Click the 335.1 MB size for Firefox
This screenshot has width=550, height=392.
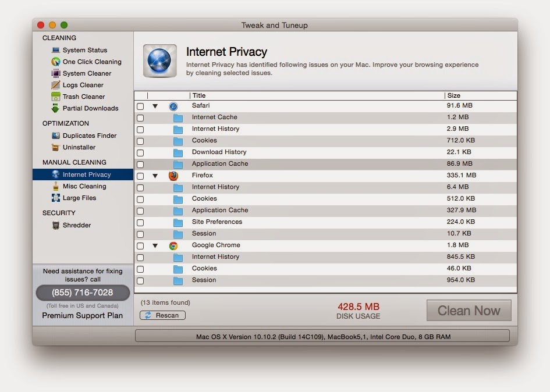[x=462, y=175]
